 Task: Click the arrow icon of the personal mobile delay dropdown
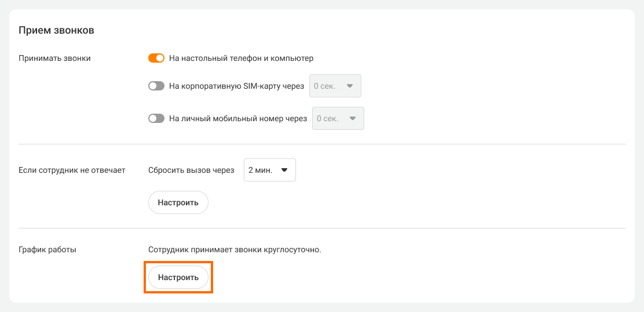tap(352, 119)
